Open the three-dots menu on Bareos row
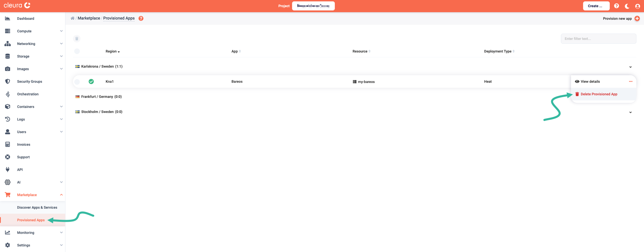 (x=631, y=82)
